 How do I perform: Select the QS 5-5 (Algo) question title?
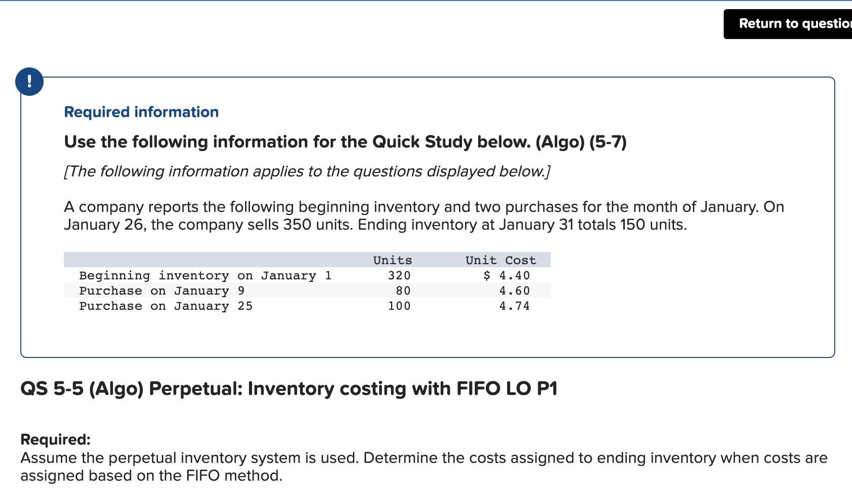[289, 388]
